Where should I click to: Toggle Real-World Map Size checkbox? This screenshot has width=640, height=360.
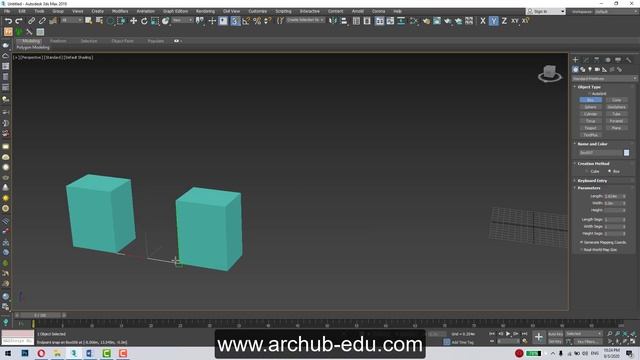[x=581, y=250]
